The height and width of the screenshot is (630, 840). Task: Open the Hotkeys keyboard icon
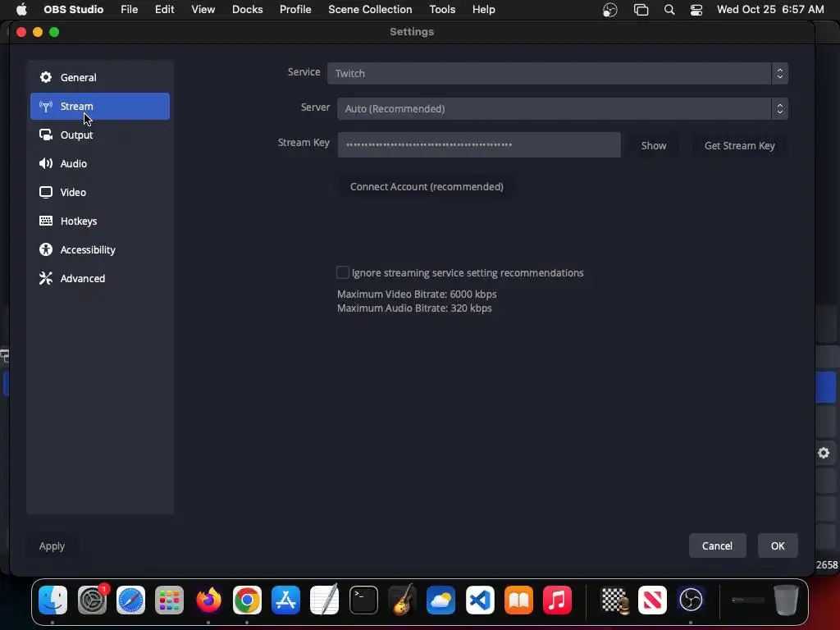click(x=46, y=221)
